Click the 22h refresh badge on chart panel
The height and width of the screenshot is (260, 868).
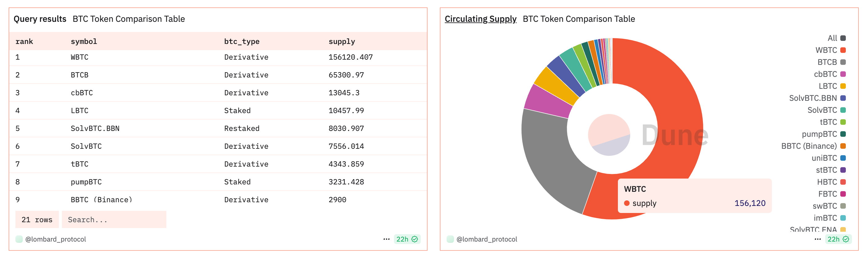point(838,239)
